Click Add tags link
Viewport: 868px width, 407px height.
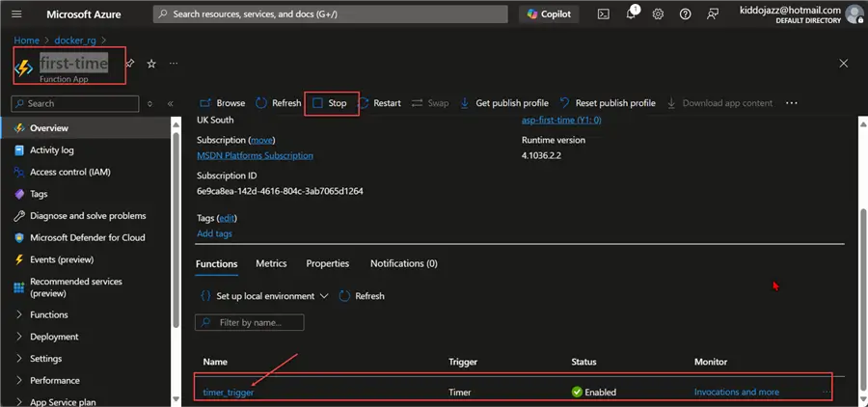[214, 233]
